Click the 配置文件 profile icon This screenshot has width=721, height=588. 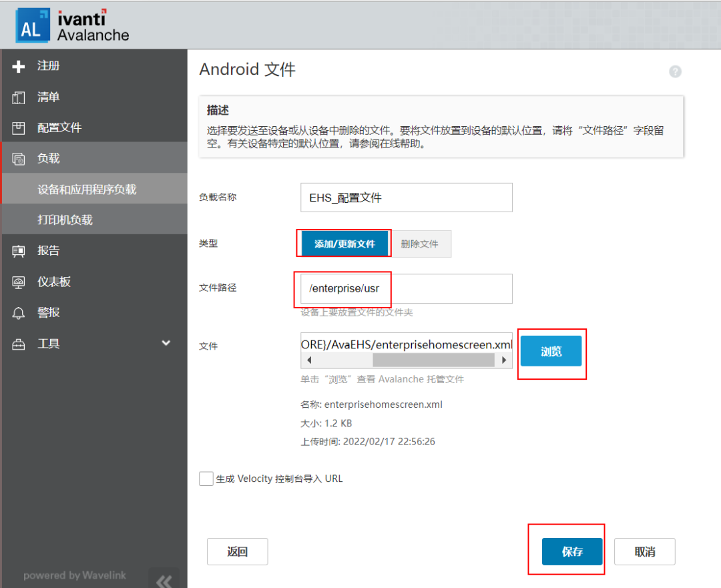pos(19,128)
